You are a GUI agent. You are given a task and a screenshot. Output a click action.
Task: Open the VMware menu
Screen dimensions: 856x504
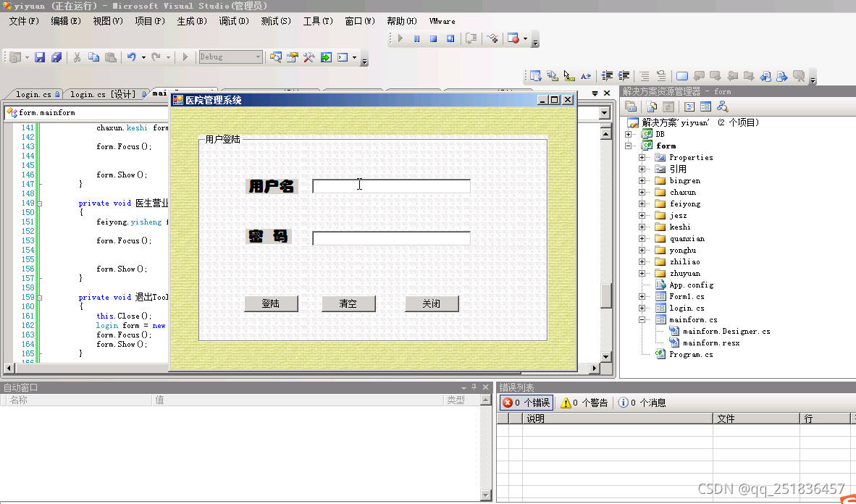[x=442, y=21]
